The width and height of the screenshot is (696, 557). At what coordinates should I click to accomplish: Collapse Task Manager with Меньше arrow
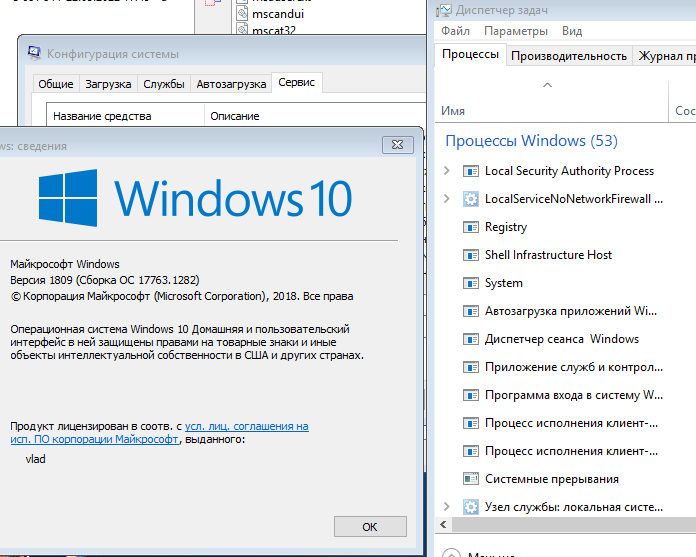451,553
